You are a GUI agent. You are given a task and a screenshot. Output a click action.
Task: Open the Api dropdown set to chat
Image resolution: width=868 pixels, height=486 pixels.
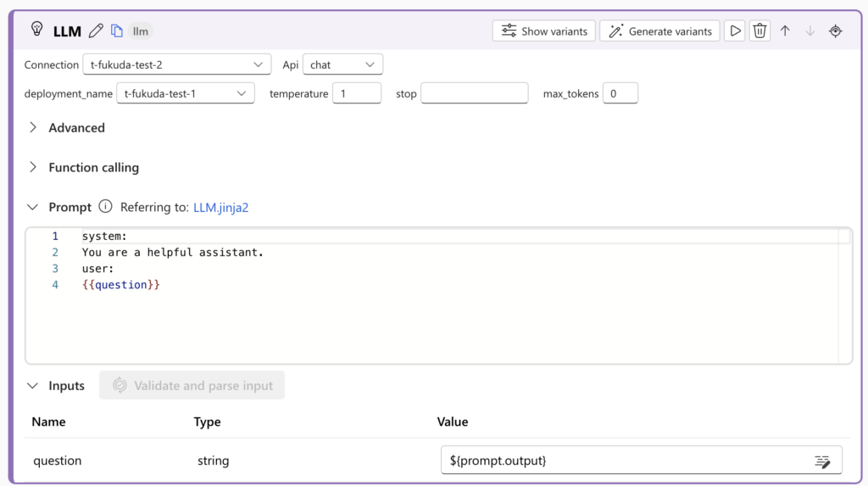(x=342, y=64)
